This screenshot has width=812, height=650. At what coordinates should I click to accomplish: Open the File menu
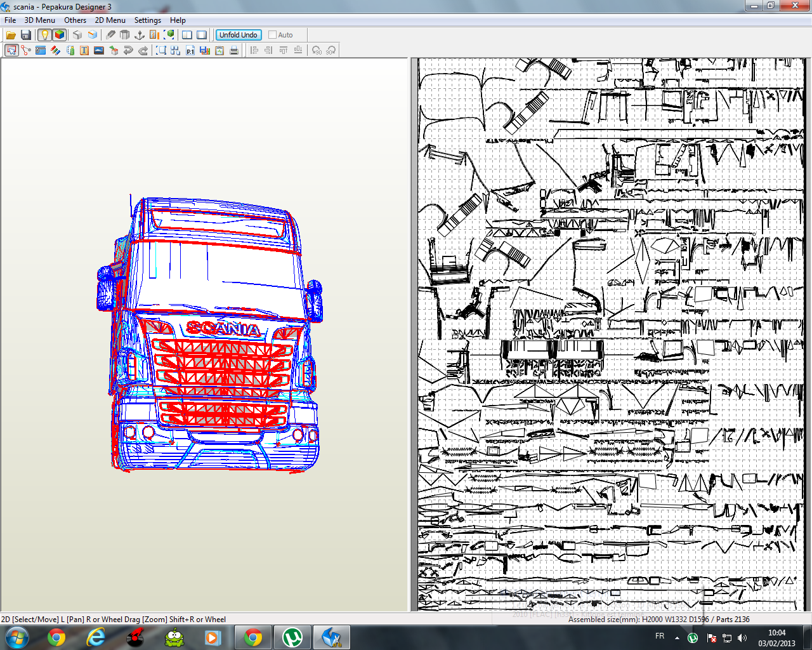click(10, 20)
